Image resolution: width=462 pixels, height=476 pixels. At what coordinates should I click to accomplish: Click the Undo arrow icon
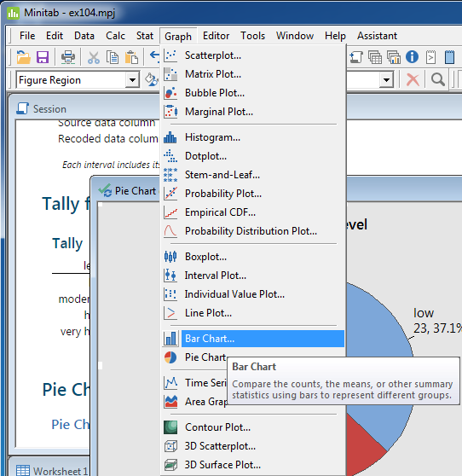154,55
